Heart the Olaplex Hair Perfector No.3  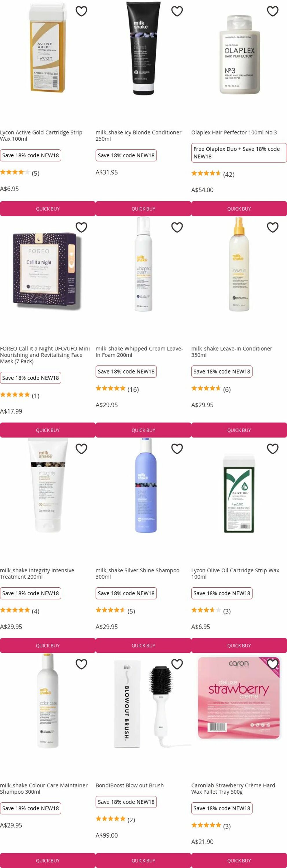point(273,11)
